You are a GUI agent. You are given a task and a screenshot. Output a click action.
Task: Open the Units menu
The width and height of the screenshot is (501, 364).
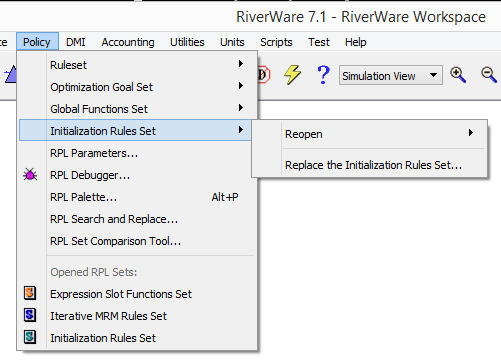232,42
